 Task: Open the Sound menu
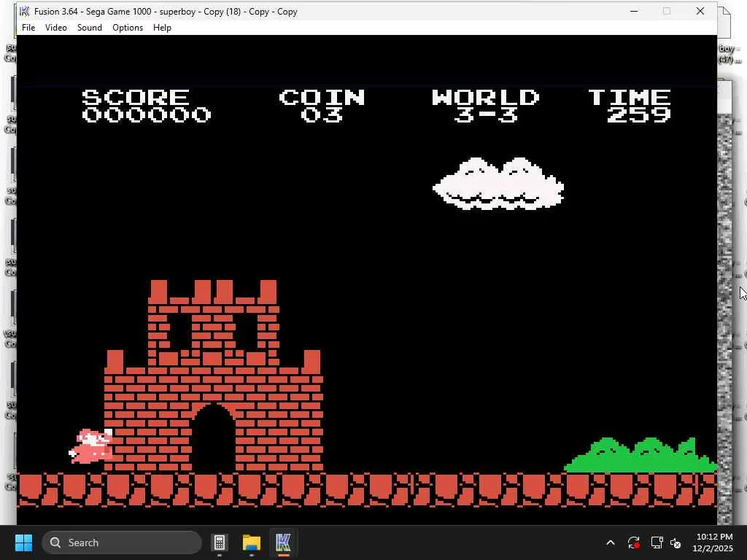(x=90, y=28)
